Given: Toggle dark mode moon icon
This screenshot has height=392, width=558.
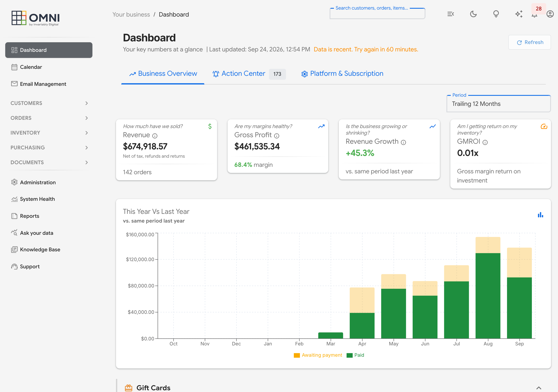Looking at the screenshot, I should [473, 14].
